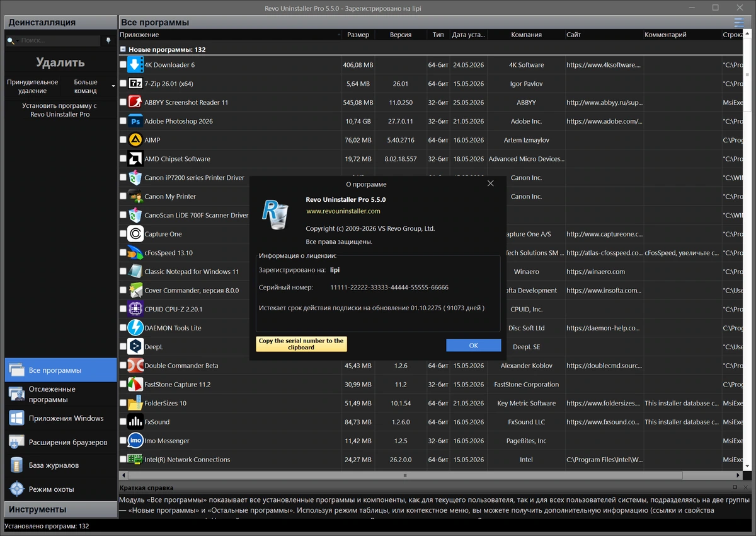This screenshot has height=536, width=756.
Task: Click the Capture One program icon
Action: coord(135,234)
